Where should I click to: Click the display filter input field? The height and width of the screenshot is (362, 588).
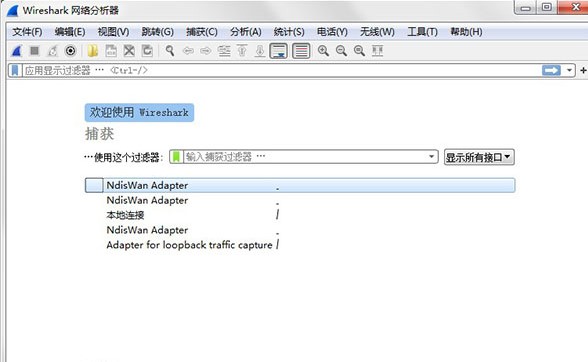coord(281,71)
